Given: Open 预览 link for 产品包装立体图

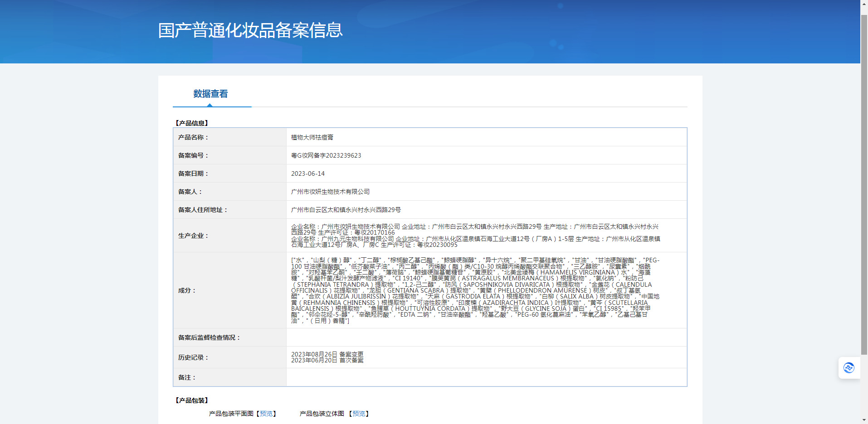Looking at the screenshot, I should pos(359,414).
